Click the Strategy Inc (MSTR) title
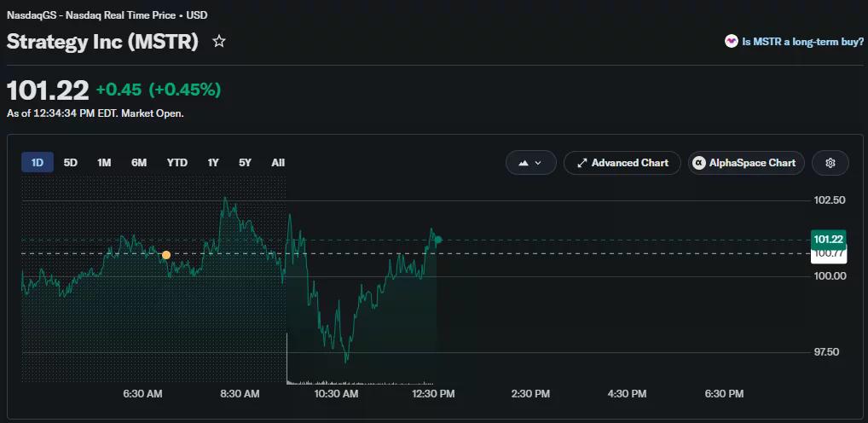868x423 pixels. point(102,42)
